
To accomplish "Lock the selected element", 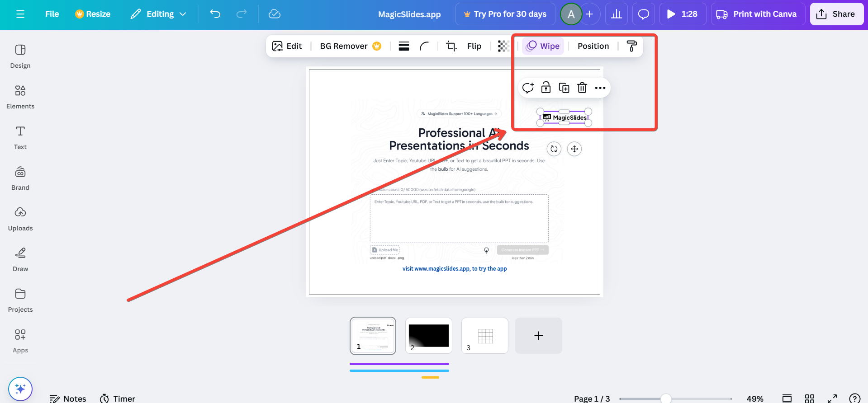I will pos(546,88).
